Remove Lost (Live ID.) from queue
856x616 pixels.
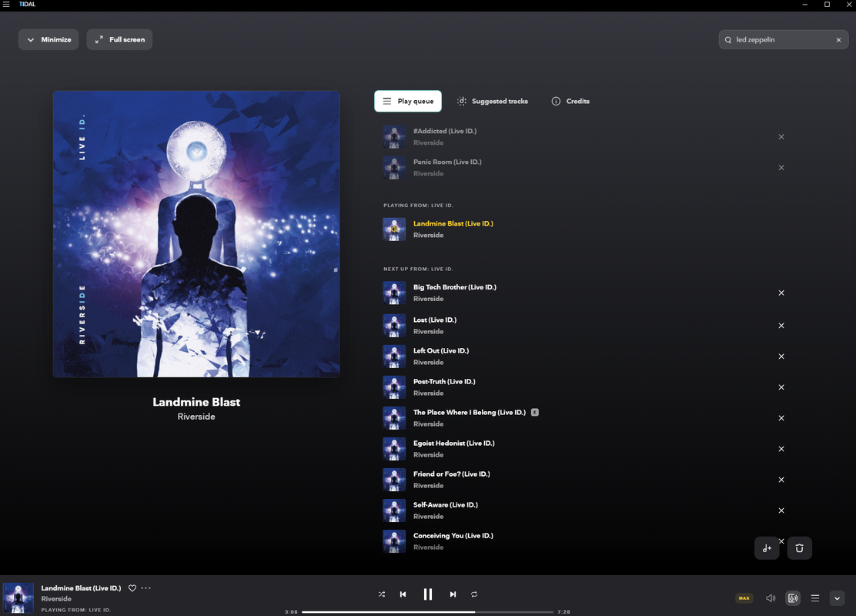point(781,326)
